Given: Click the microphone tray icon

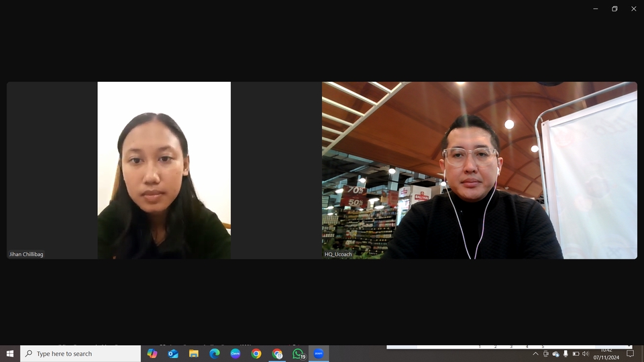Looking at the screenshot, I should [566, 353].
